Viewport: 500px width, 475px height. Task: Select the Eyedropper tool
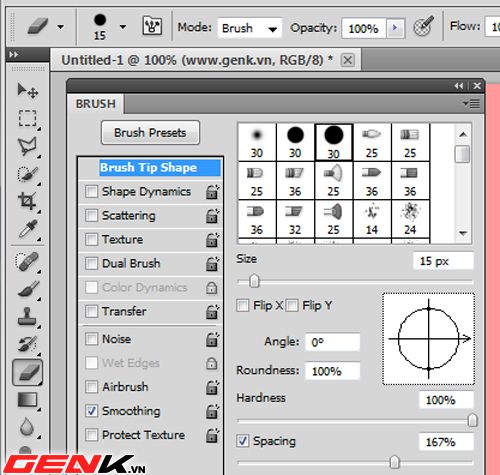[x=28, y=229]
